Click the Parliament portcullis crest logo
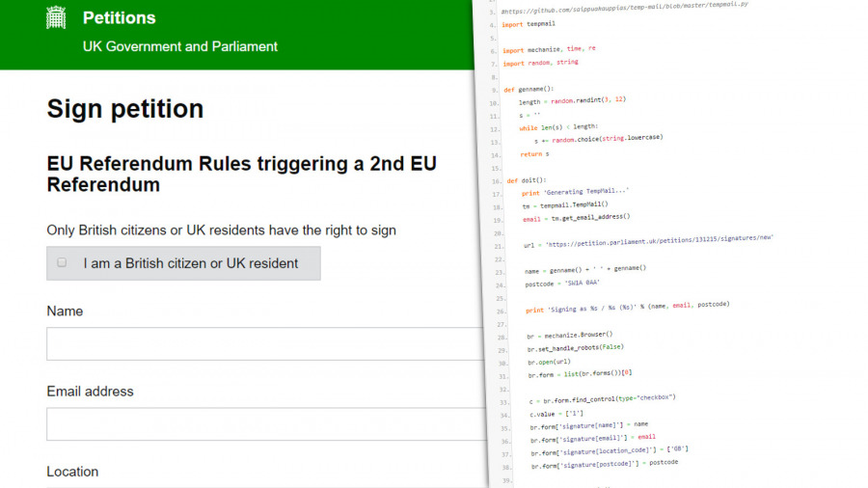 56,17
